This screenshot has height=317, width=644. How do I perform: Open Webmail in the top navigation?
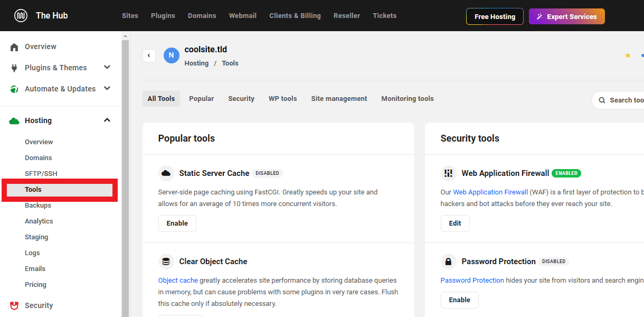tap(243, 16)
